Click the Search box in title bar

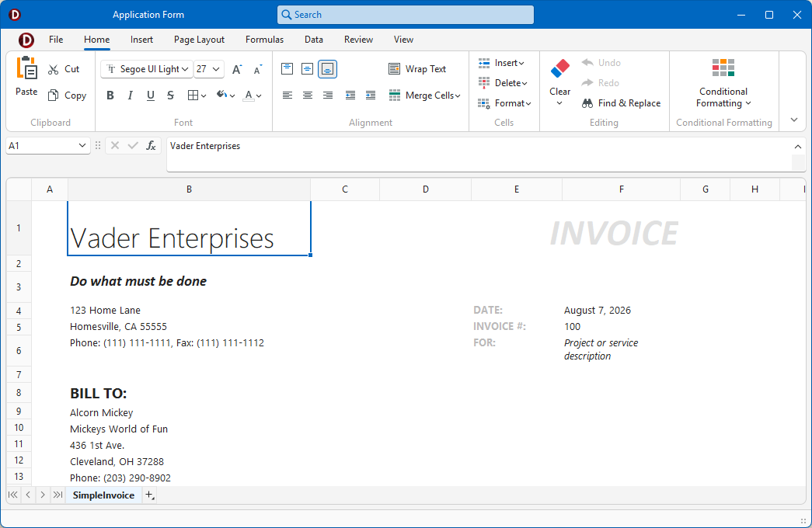[x=406, y=15]
